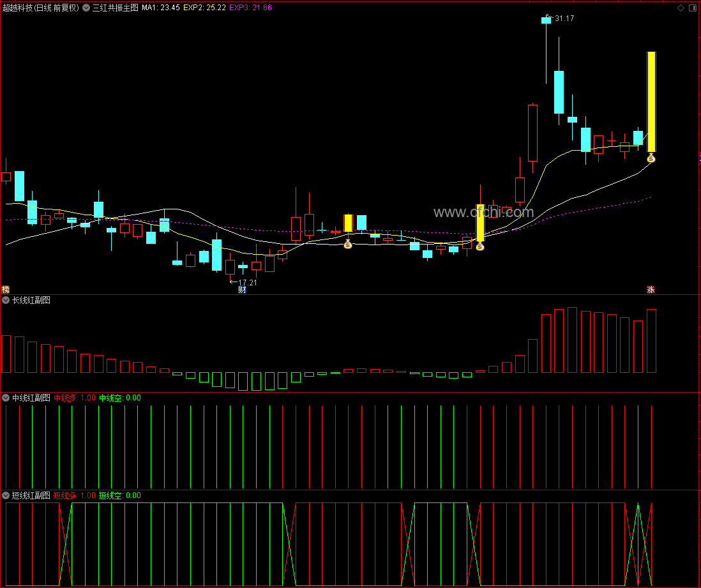
Task: Open the 榜 badge at chart bottom left
Action: 5,289
